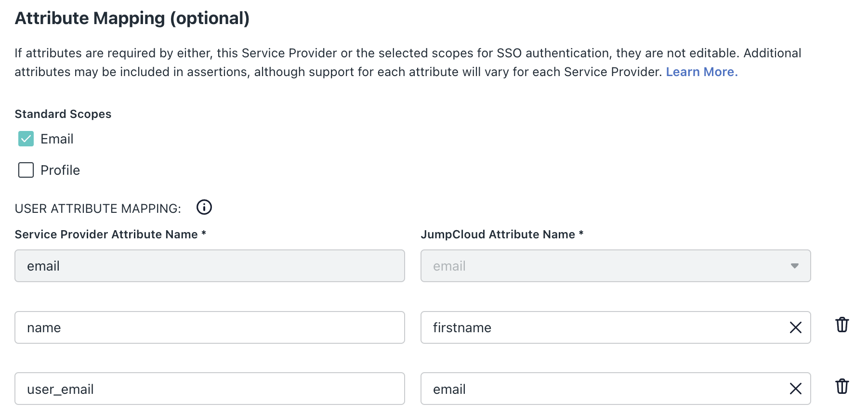
Task: Clear the email selection in the user_email row
Action: tap(795, 389)
